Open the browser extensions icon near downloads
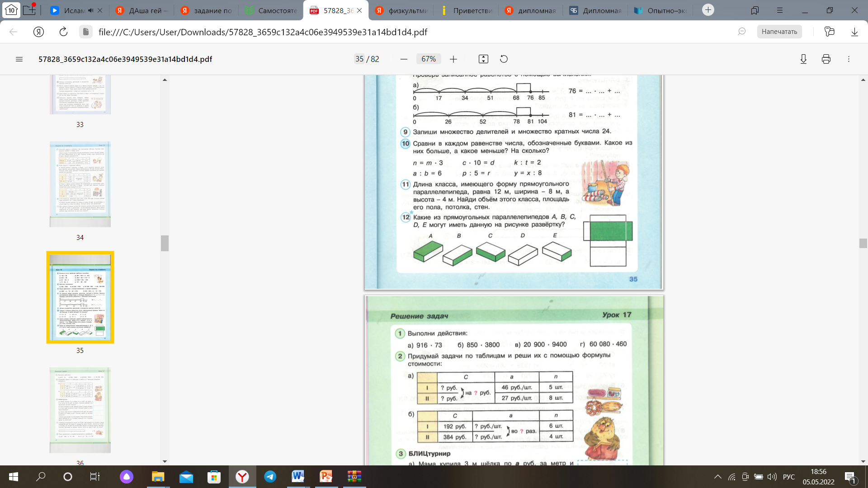 pyautogui.click(x=829, y=32)
